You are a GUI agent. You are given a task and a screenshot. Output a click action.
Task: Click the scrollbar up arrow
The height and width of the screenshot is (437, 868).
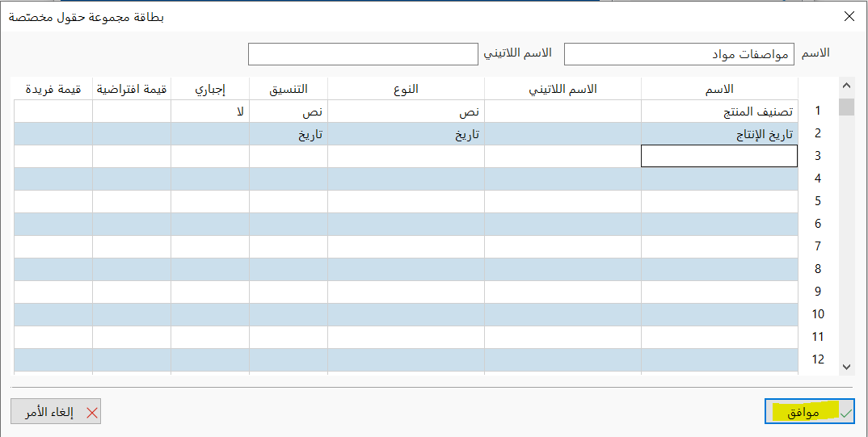[x=846, y=86]
